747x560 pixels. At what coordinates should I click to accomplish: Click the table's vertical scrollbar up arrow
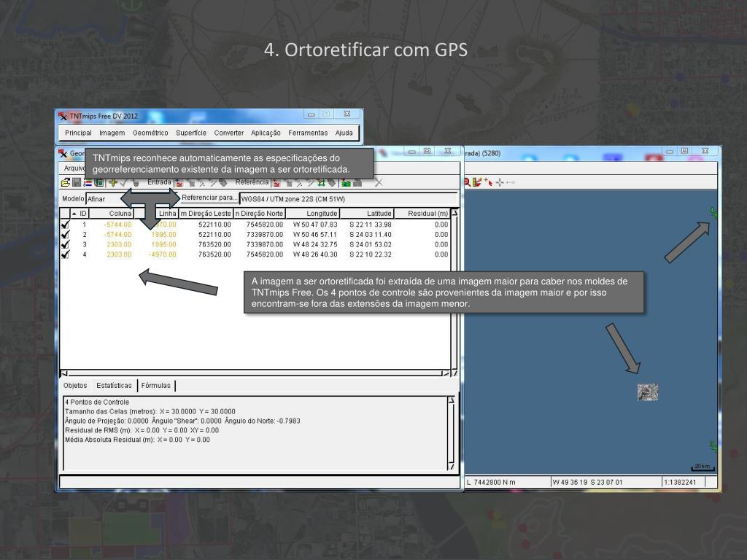point(454,213)
